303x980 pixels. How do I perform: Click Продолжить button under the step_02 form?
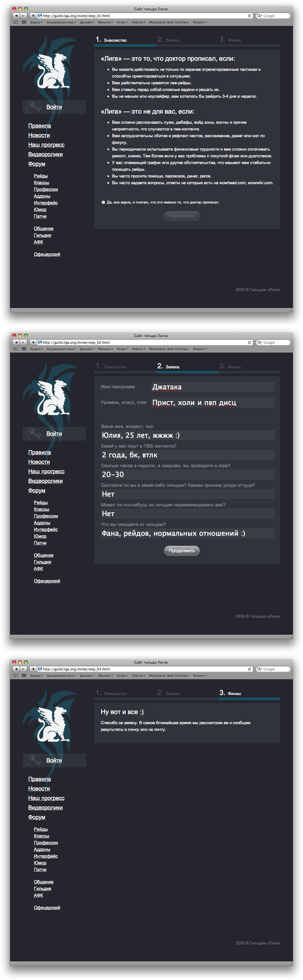tap(181, 551)
